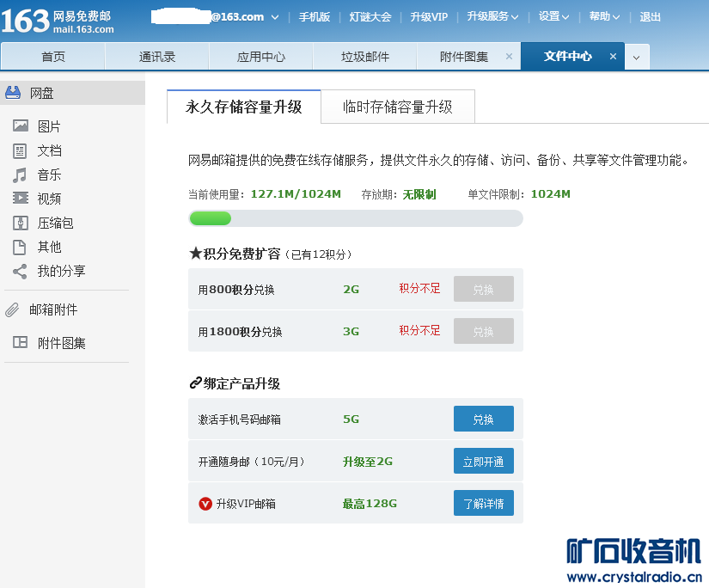This screenshot has height=588, width=709.
Task: Click the 邮箱附件 paperclip icon
Action: (x=12, y=309)
